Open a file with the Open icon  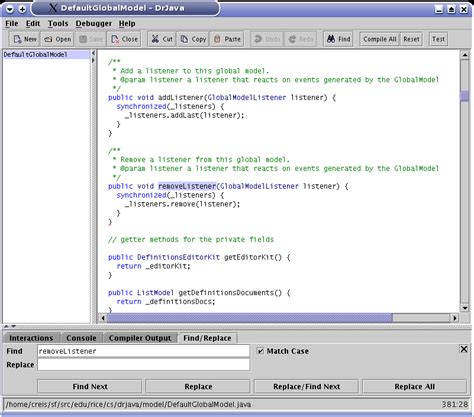point(49,39)
